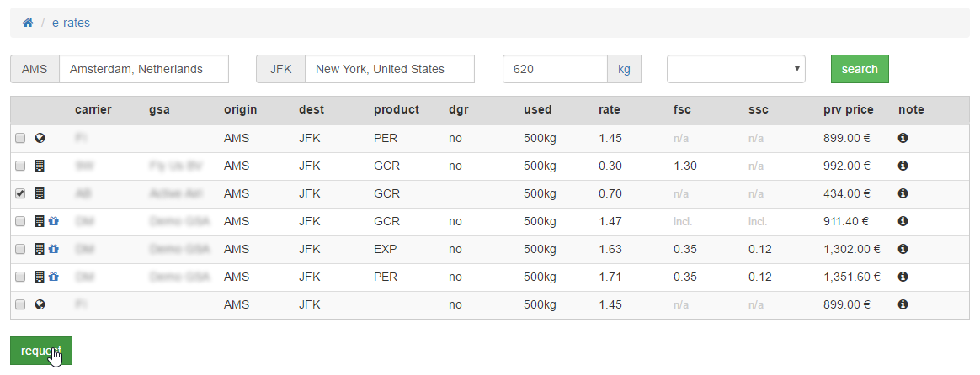Click the building icon in the EXP product row
Image resolution: width=980 pixels, height=375 pixels.
[39, 249]
